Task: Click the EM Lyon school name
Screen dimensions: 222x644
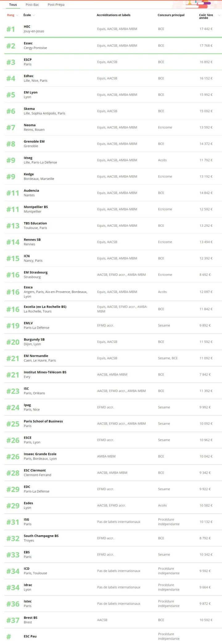Action: click(x=31, y=92)
